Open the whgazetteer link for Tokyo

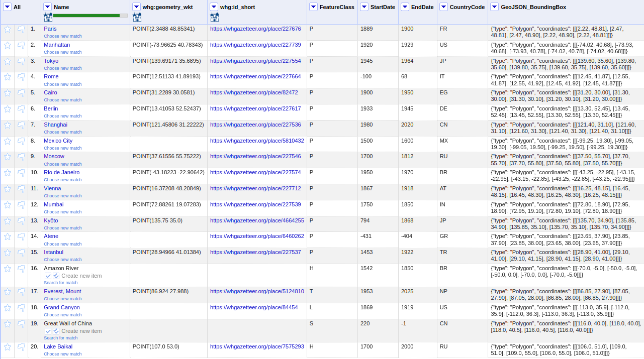(x=255, y=61)
